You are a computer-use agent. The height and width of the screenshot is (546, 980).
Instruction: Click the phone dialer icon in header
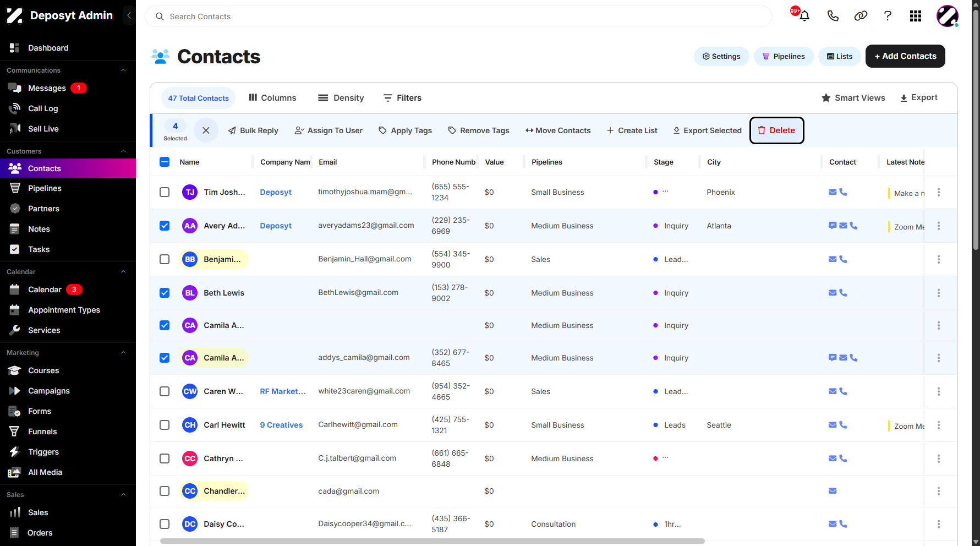point(833,16)
